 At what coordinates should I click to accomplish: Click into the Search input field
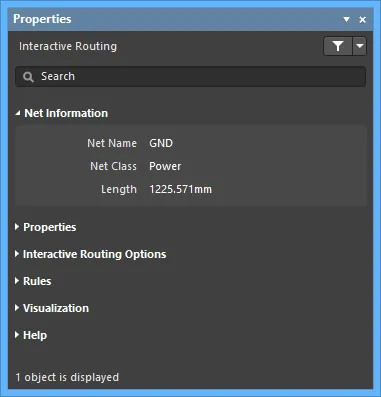190,77
